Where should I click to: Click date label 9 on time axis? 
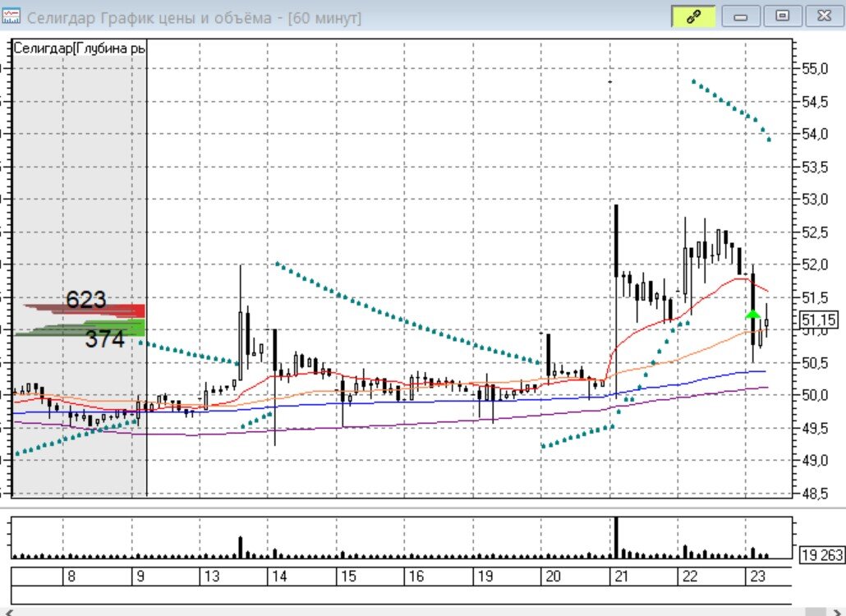(x=140, y=576)
